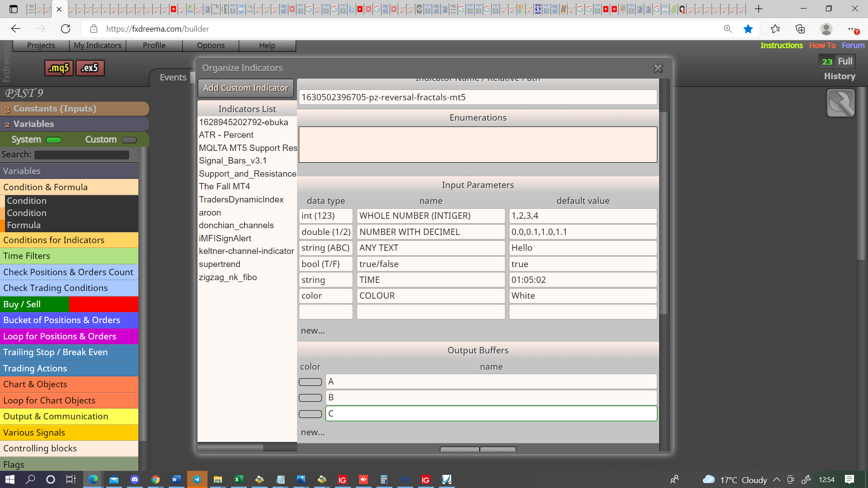Click the blocks Search input field
The width and height of the screenshot is (868, 488).
coord(82,155)
